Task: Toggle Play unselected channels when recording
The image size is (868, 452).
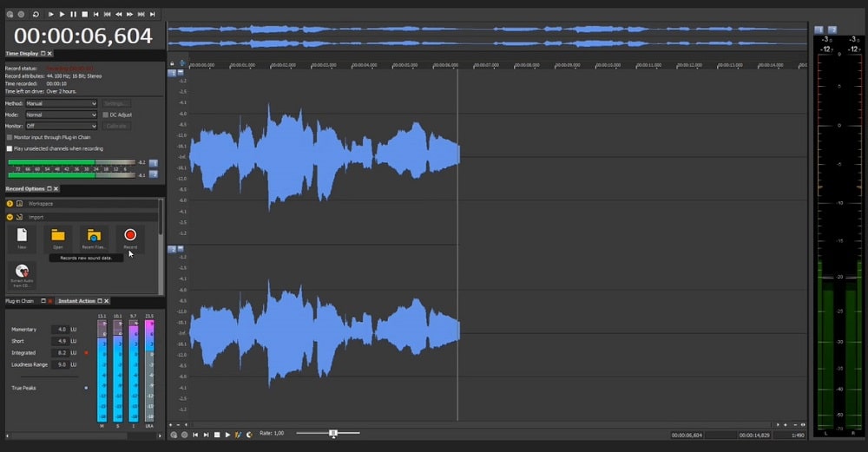Action: coord(10,149)
